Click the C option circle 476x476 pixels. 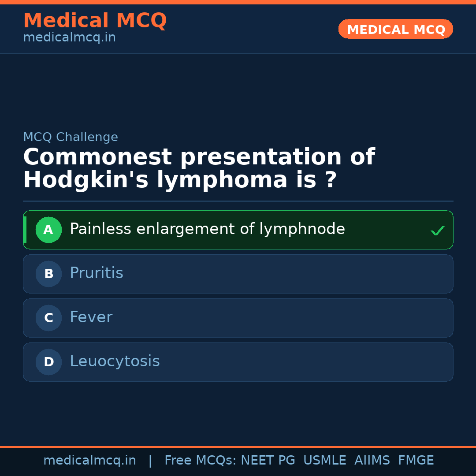point(48,318)
